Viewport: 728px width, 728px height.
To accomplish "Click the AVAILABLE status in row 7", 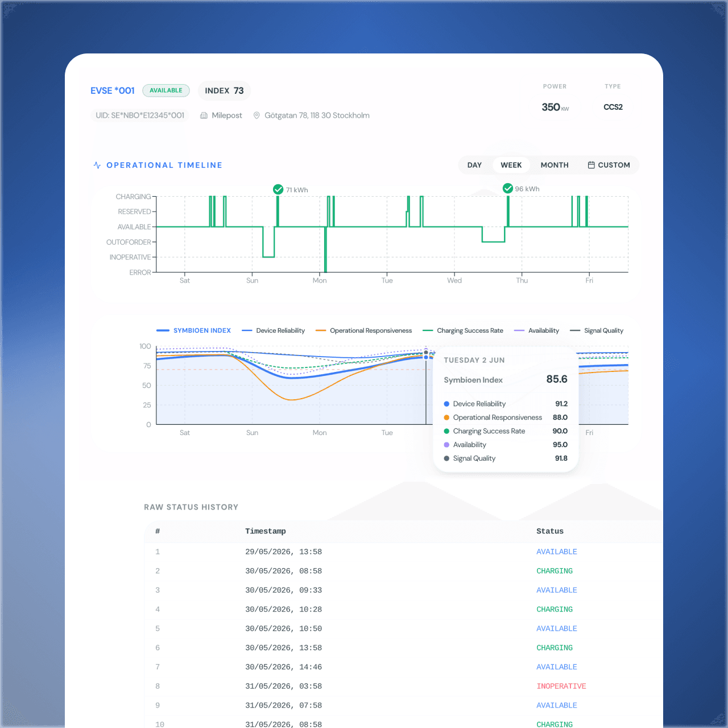I will click(x=557, y=667).
